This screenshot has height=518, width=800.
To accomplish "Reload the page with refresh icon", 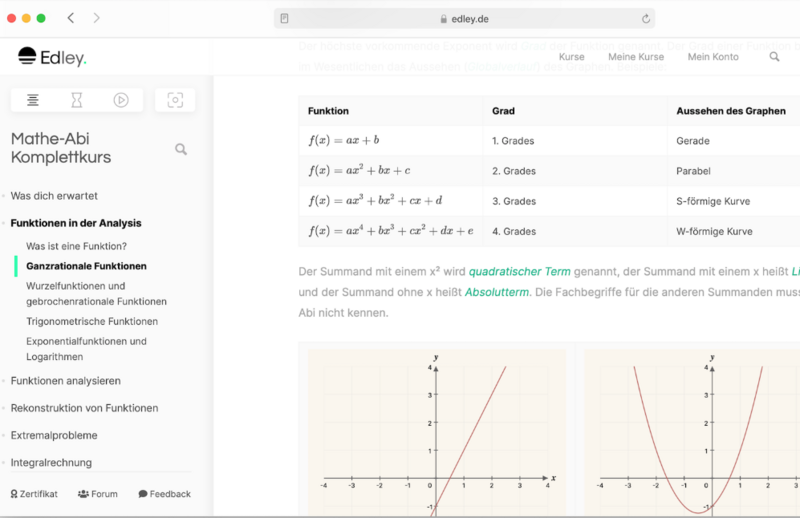I will point(645,19).
